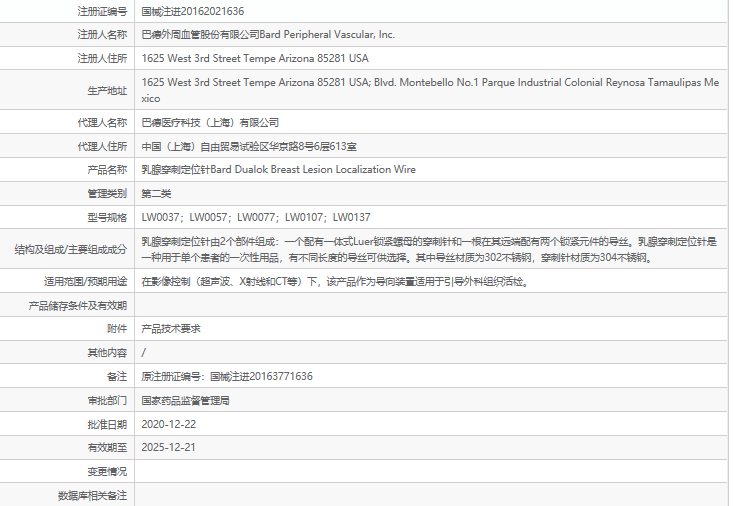The height and width of the screenshot is (506, 733).
Task: Click the 注册证编号 label cell
Action: tap(102, 11)
